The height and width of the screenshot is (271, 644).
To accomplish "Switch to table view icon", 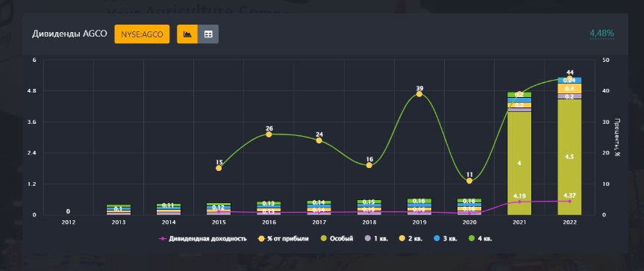I will (208, 34).
